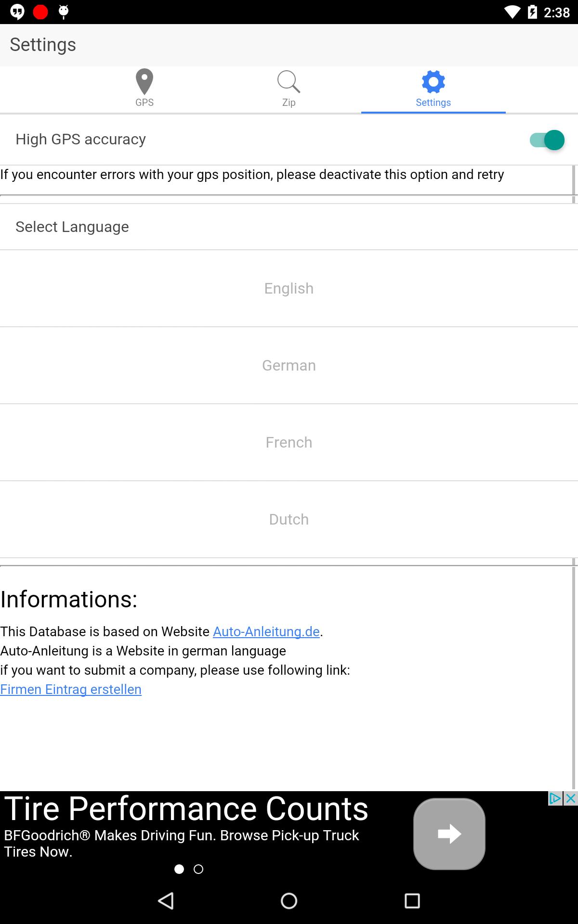Close the ad with the X icon
Viewport: 578px width, 924px height.
click(571, 798)
